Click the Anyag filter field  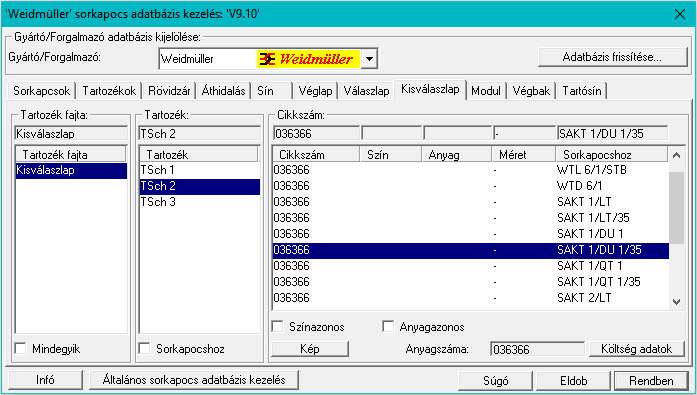[x=457, y=133]
